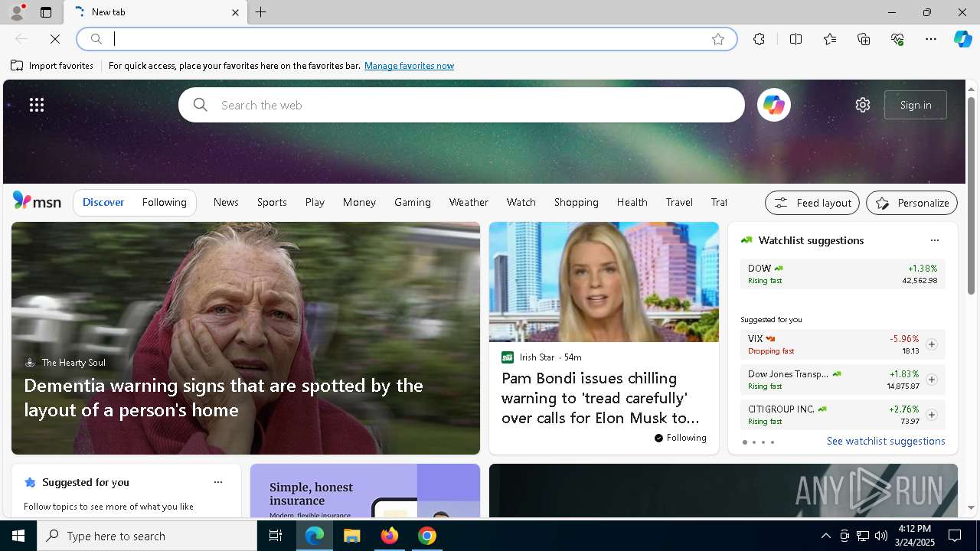
Task: Open the tab actions menu icon
Action: [46, 12]
